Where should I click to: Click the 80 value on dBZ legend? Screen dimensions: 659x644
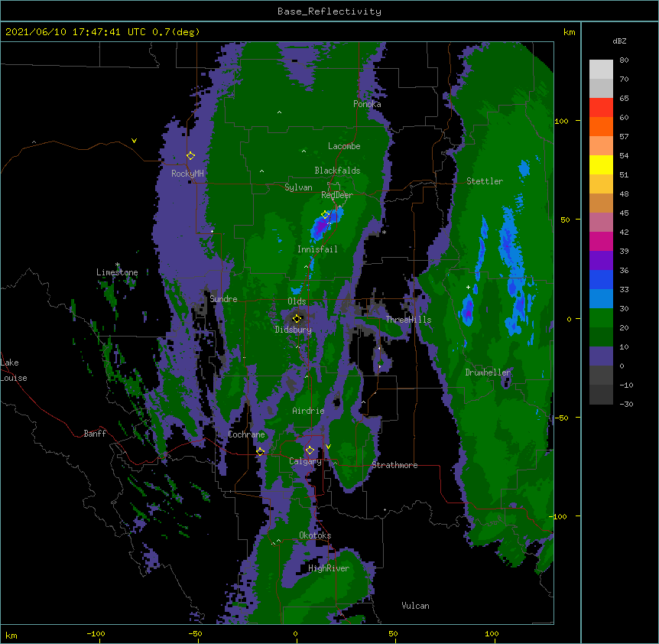click(x=624, y=60)
